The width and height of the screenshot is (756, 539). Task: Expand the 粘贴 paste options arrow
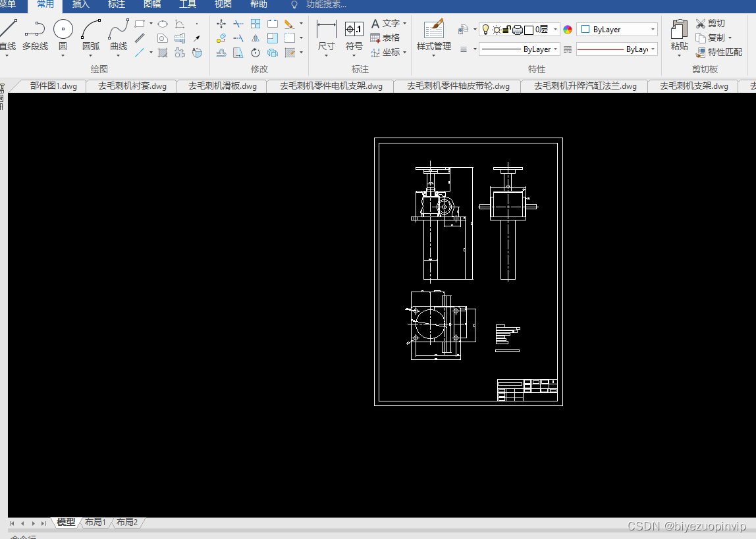680,55
